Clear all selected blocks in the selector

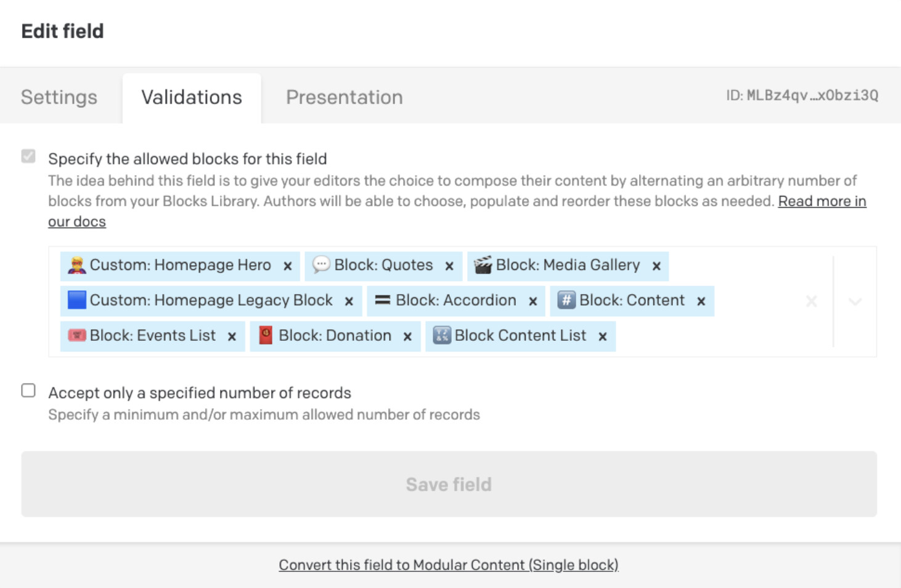pyautogui.click(x=812, y=301)
